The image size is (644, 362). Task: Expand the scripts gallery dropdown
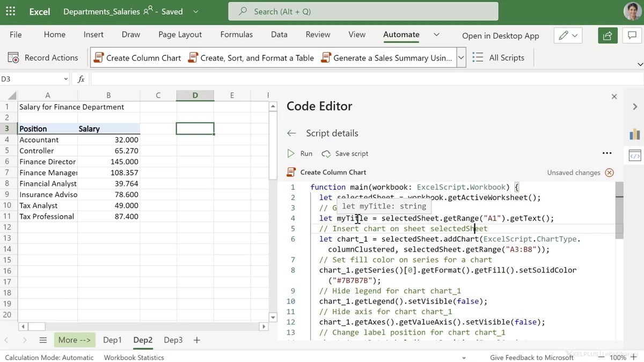[461, 58]
